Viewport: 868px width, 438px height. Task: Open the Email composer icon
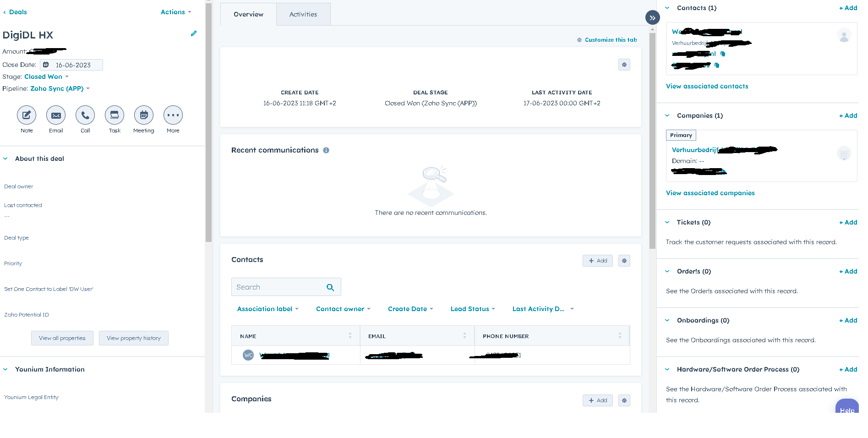(55, 115)
